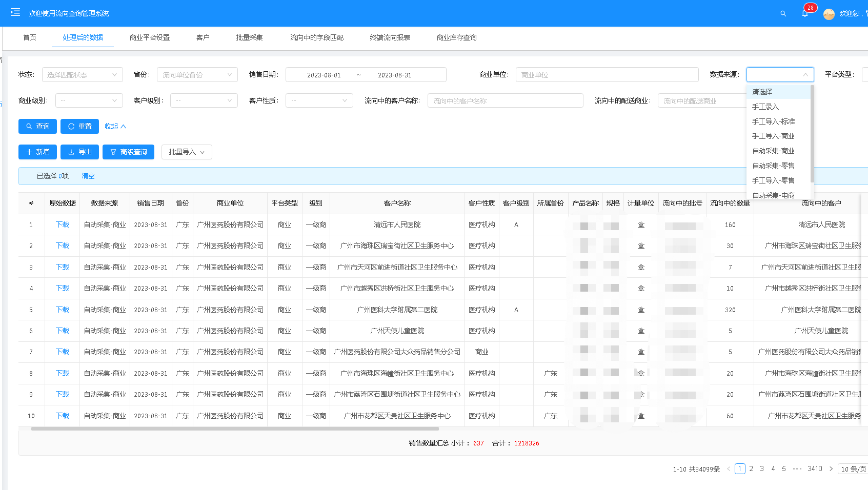
Task: Click 下载 link in row 10
Action: click(x=63, y=416)
